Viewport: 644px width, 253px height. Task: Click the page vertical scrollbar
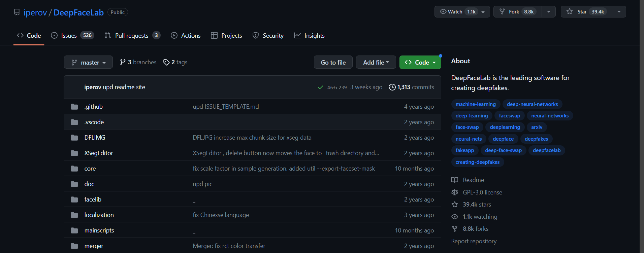pos(642,126)
